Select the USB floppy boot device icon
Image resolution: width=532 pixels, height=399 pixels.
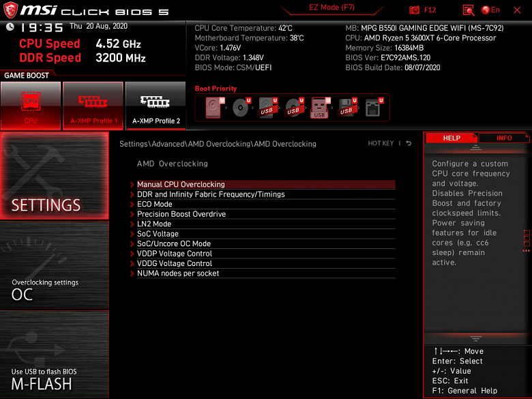[346, 108]
